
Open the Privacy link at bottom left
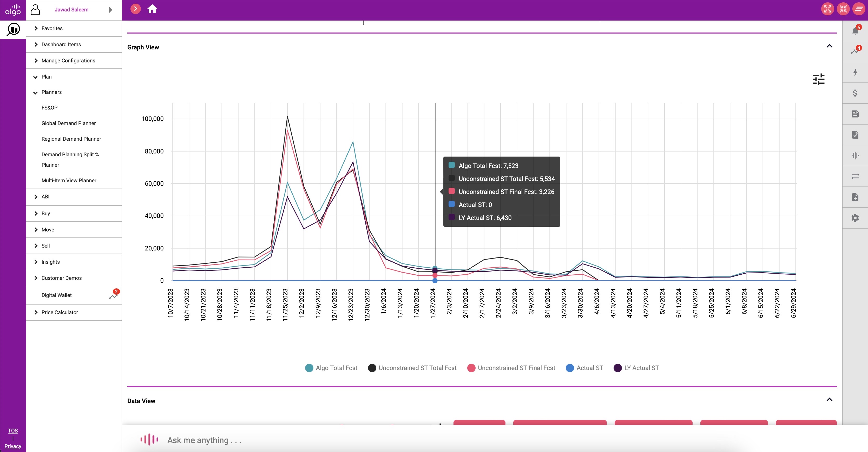pos(12,446)
